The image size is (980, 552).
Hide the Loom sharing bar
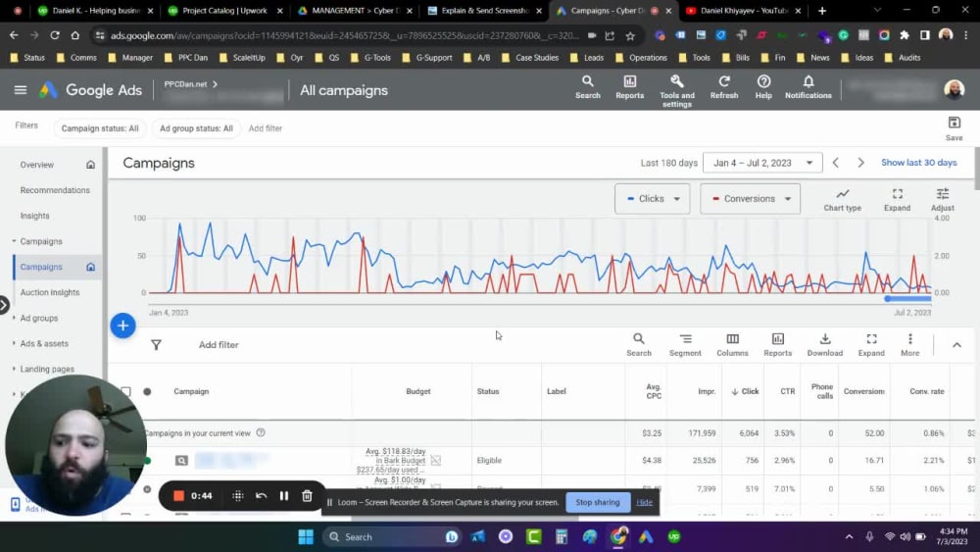pyautogui.click(x=645, y=502)
